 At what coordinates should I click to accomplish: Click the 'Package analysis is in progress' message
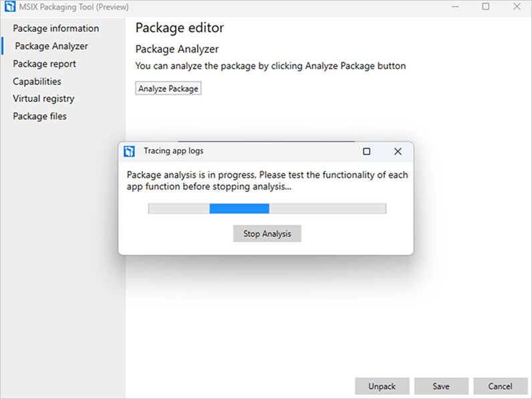tap(267, 180)
